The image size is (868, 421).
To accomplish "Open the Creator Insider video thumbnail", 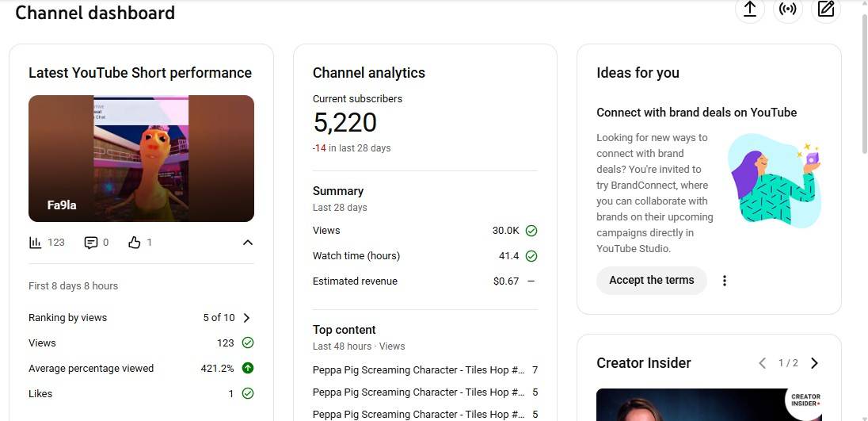I will pyautogui.click(x=709, y=404).
